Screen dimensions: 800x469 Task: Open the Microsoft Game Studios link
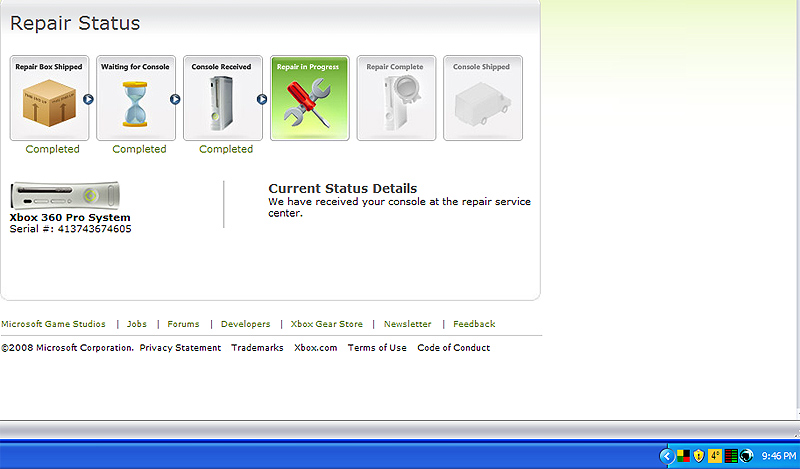(53, 324)
